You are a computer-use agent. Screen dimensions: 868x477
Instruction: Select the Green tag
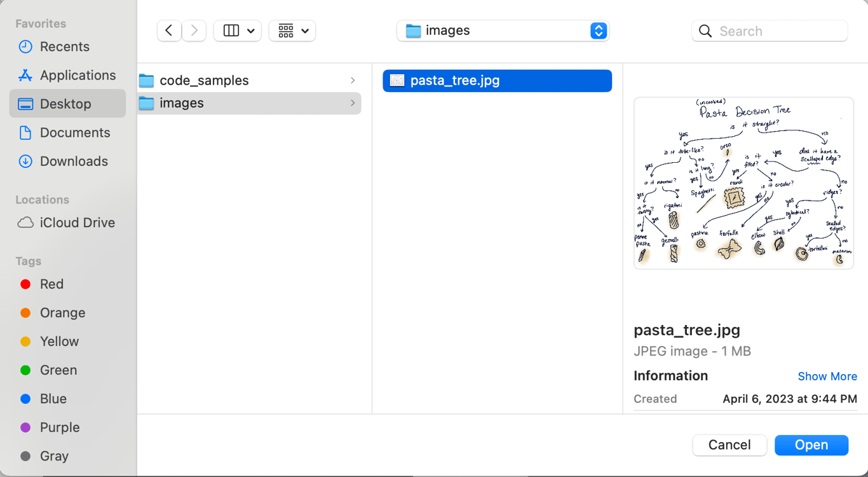point(58,370)
